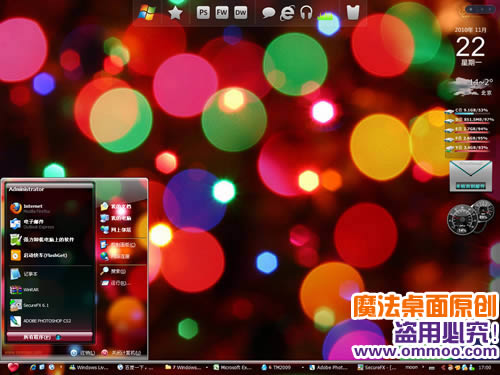The image size is (500, 375).
Task: Open the envelope mail gadget
Action: point(471,176)
